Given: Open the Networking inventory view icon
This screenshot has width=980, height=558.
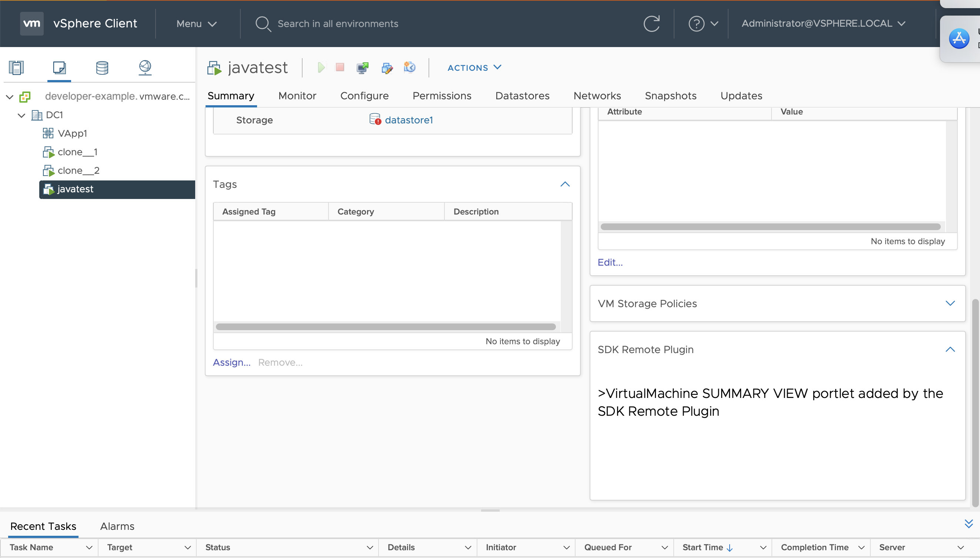Looking at the screenshot, I should pos(145,68).
